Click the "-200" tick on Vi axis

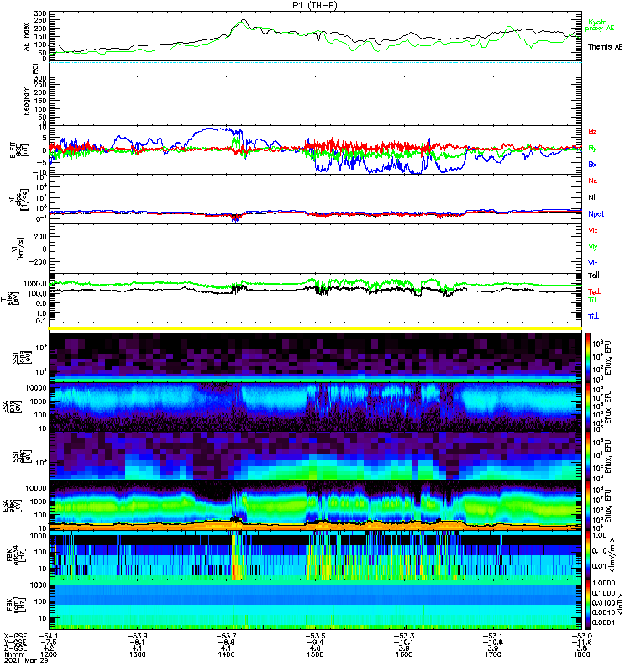pyautogui.click(x=39, y=261)
